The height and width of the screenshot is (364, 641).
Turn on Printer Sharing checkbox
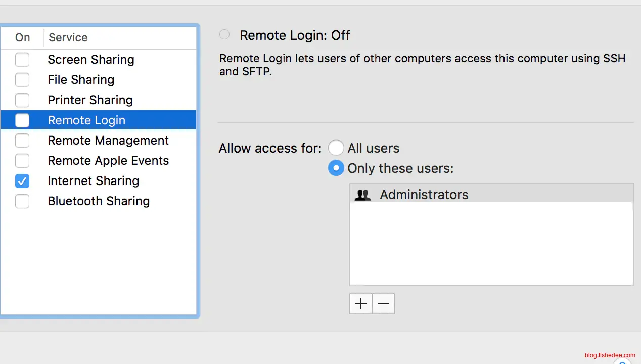(22, 100)
